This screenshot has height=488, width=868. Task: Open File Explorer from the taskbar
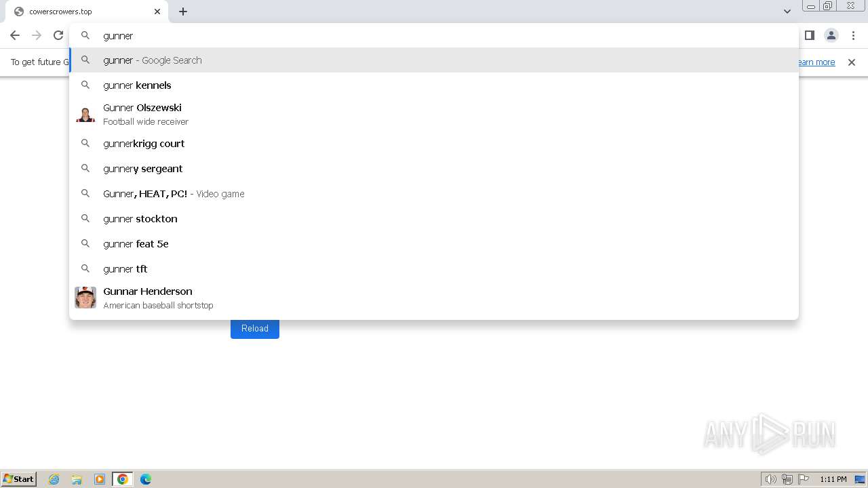pyautogui.click(x=77, y=479)
